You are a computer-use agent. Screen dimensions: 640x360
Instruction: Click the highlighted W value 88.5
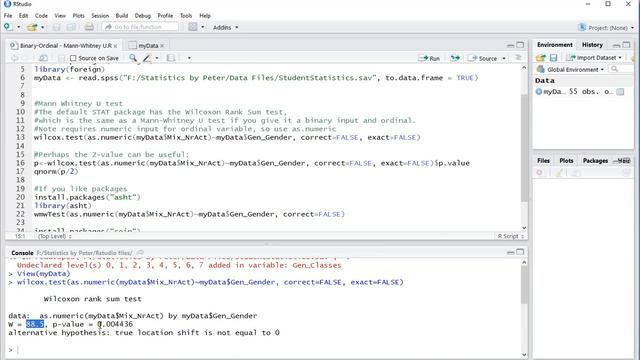35,324
